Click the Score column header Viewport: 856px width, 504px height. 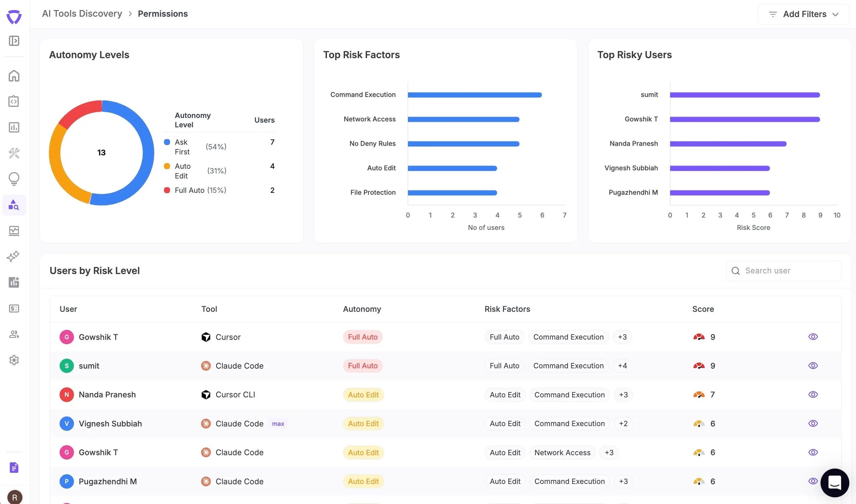click(703, 309)
